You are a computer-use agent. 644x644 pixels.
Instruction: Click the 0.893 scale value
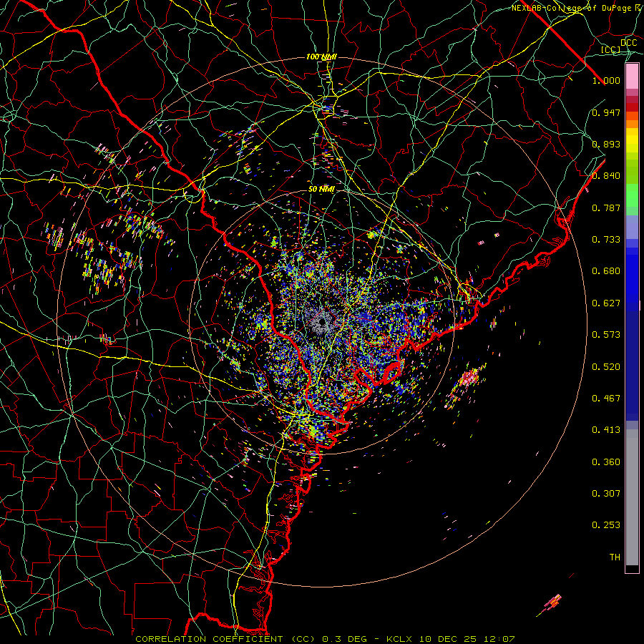[x=606, y=144]
